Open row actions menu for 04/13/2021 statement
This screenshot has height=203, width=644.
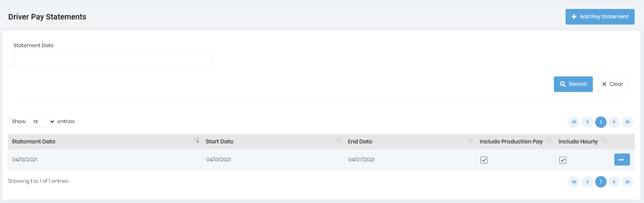pos(621,160)
